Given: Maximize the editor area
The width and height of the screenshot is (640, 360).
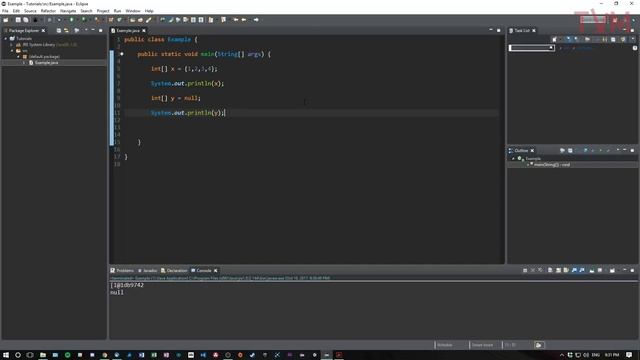Looking at the screenshot, I should [499, 30].
